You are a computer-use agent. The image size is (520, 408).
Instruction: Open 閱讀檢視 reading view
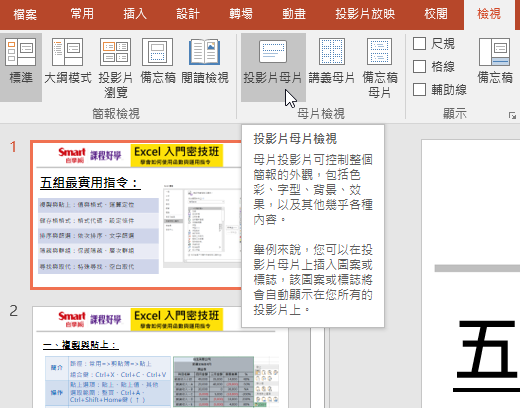click(205, 67)
